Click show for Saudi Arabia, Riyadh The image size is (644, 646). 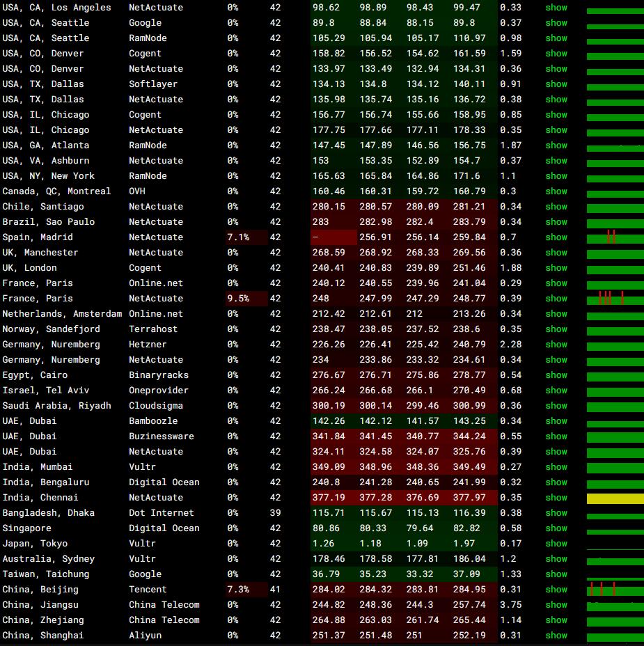pyautogui.click(x=556, y=405)
